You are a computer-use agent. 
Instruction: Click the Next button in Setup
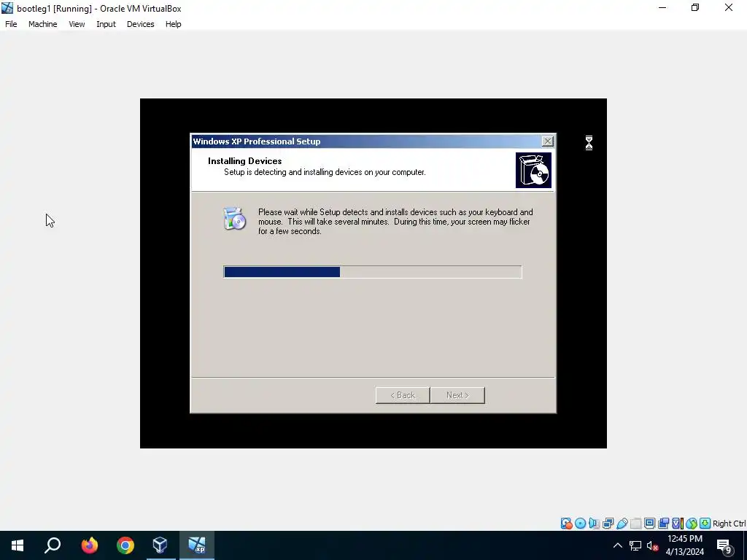coord(457,395)
